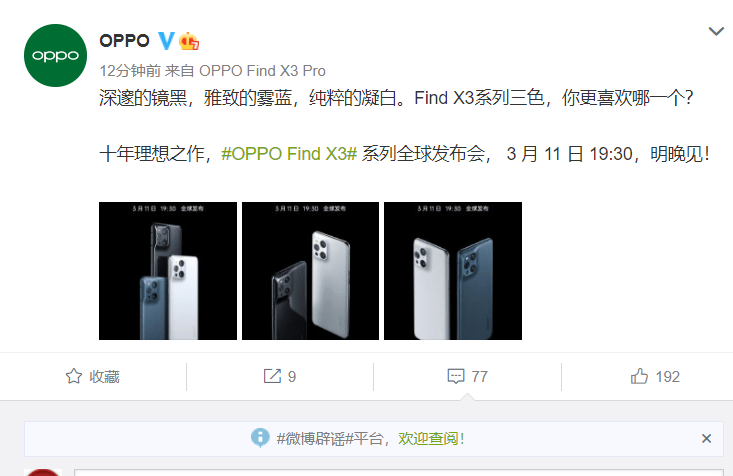Dismiss the rumor-refuting notice banner
Image resolution: width=733 pixels, height=476 pixels.
coord(706,439)
